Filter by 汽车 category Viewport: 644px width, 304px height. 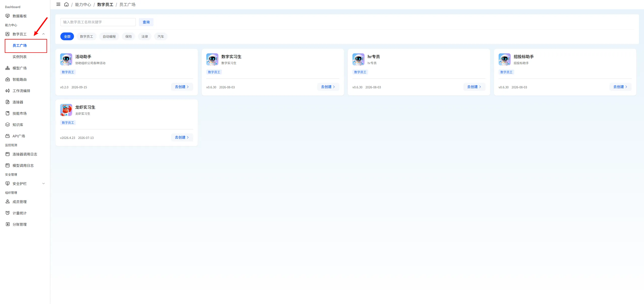click(x=161, y=36)
